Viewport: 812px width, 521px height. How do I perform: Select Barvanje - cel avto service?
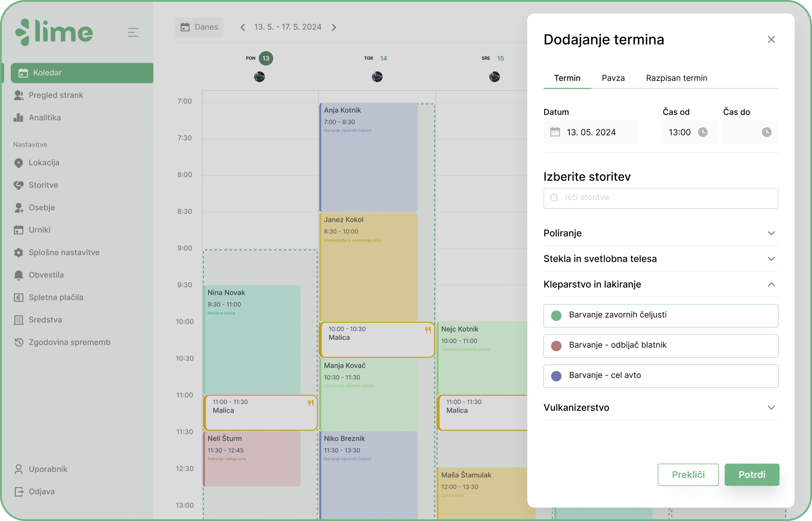tap(660, 376)
